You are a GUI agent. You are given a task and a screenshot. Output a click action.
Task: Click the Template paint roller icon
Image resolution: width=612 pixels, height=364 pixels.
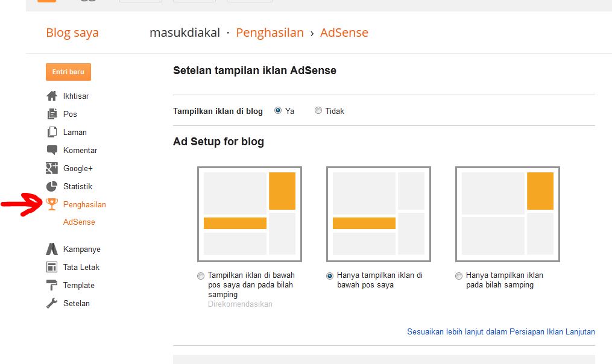[52, 285]
